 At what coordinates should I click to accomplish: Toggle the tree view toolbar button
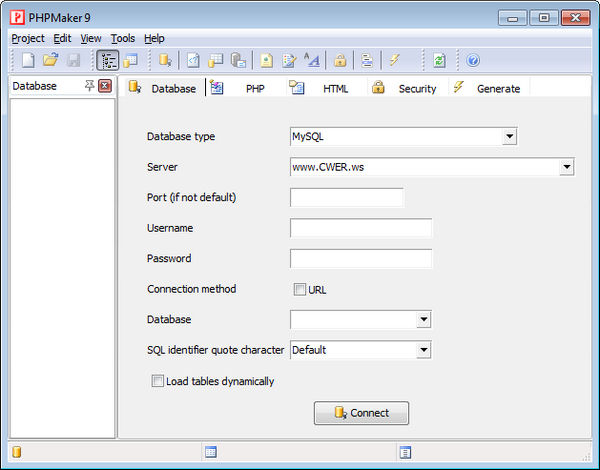coord(107,61)
